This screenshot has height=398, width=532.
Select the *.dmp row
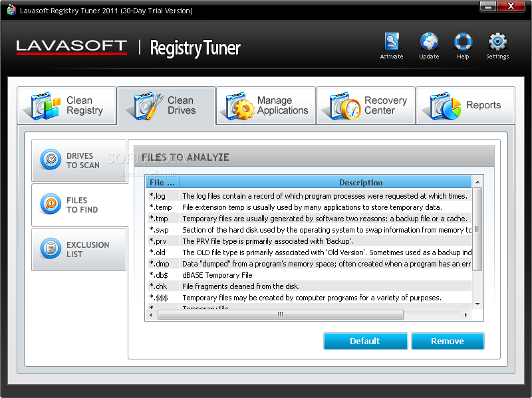[309, 264]
